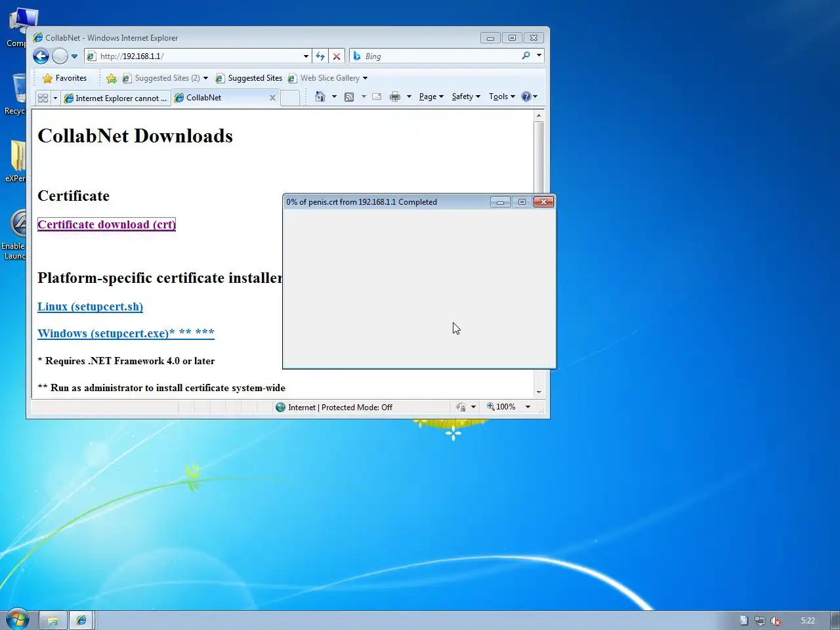Image resolution: width=840 pixels, height=630 pixels.
Task: Click the muted volume tray icon
Action: [x=775, y=620]
